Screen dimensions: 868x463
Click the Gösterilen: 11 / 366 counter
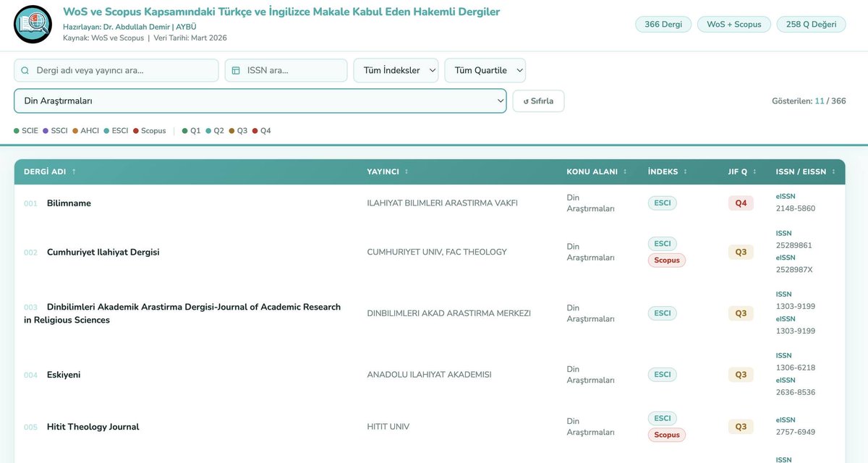tap(809, 101)
